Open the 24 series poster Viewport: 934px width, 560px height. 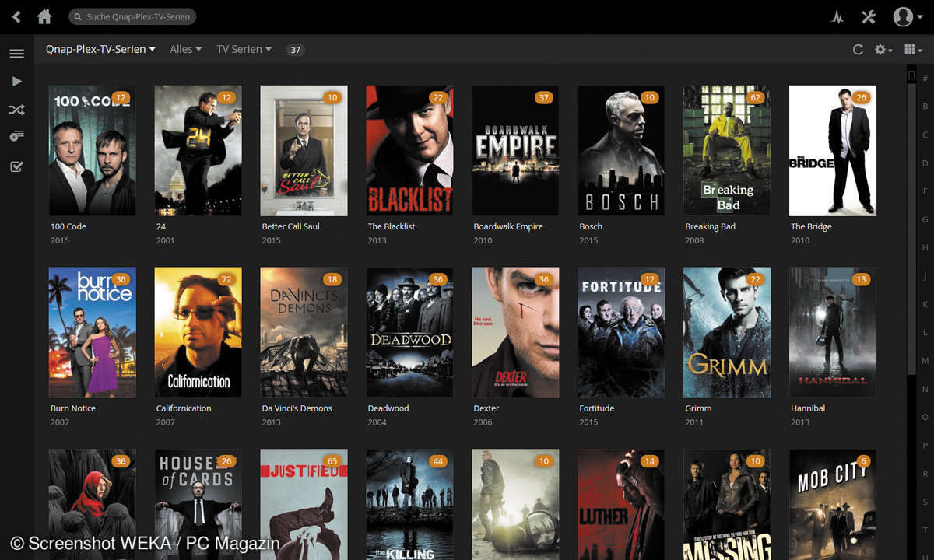(198, 150)
